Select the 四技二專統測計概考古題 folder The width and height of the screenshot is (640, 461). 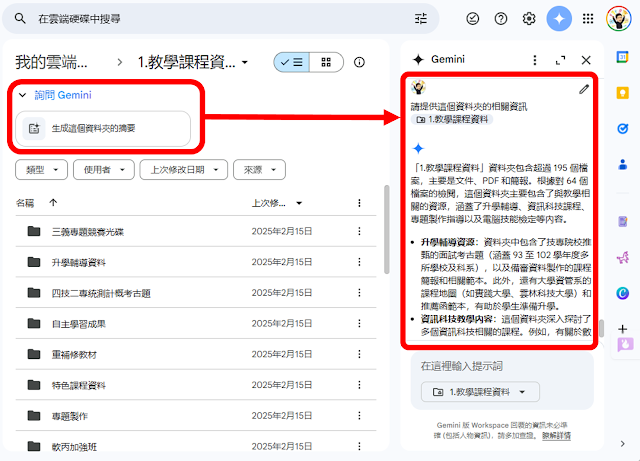pyautogui.click(x=196, y=292)
